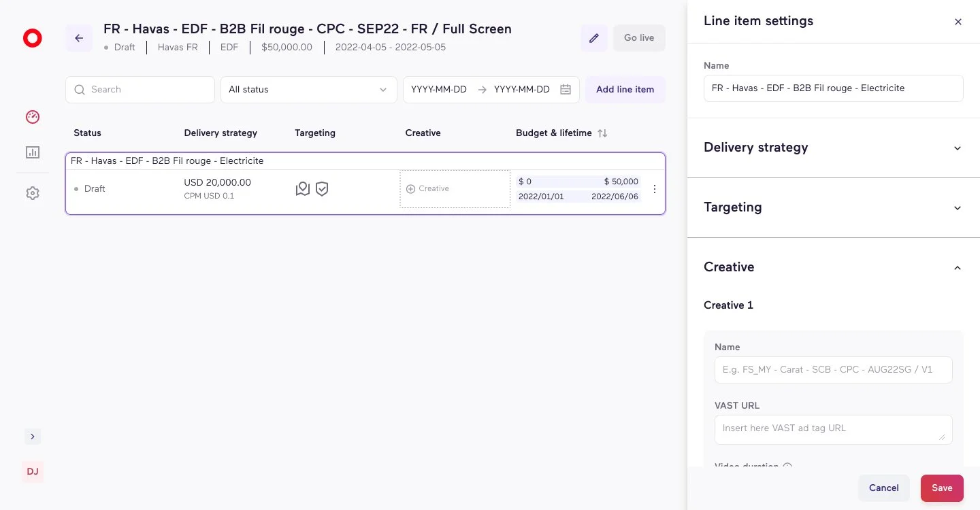Screen dimensions: 980x510
Task: Click the '$50,000.00' campaign budget text
Action: [x=287, y=48]
